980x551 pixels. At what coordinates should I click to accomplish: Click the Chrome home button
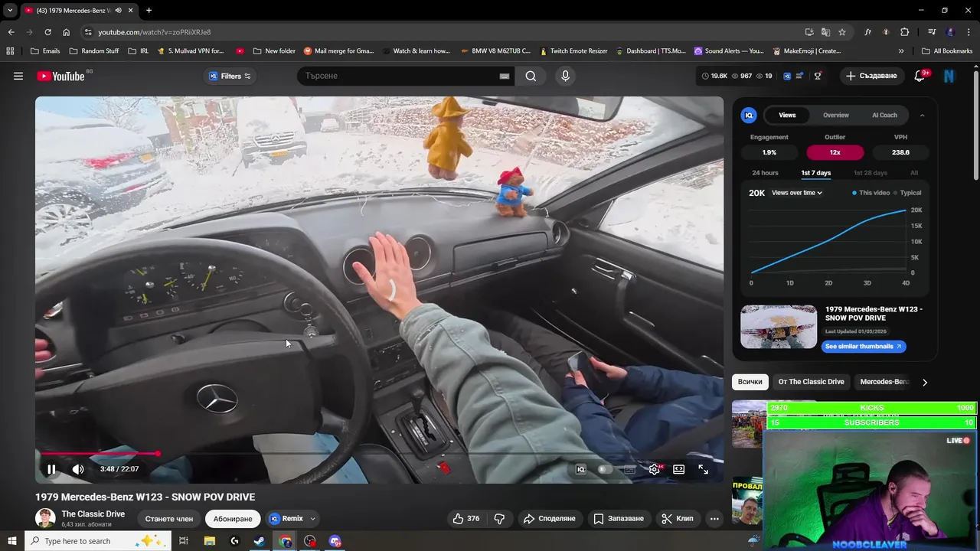click(67, 32)
